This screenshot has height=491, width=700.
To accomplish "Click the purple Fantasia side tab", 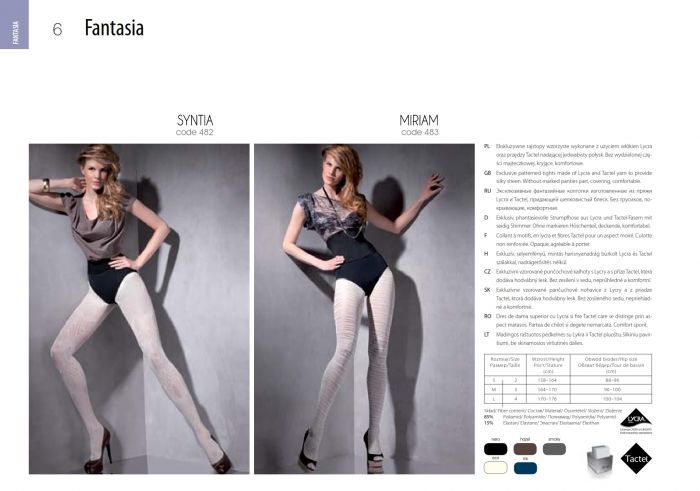I will 14,24.
